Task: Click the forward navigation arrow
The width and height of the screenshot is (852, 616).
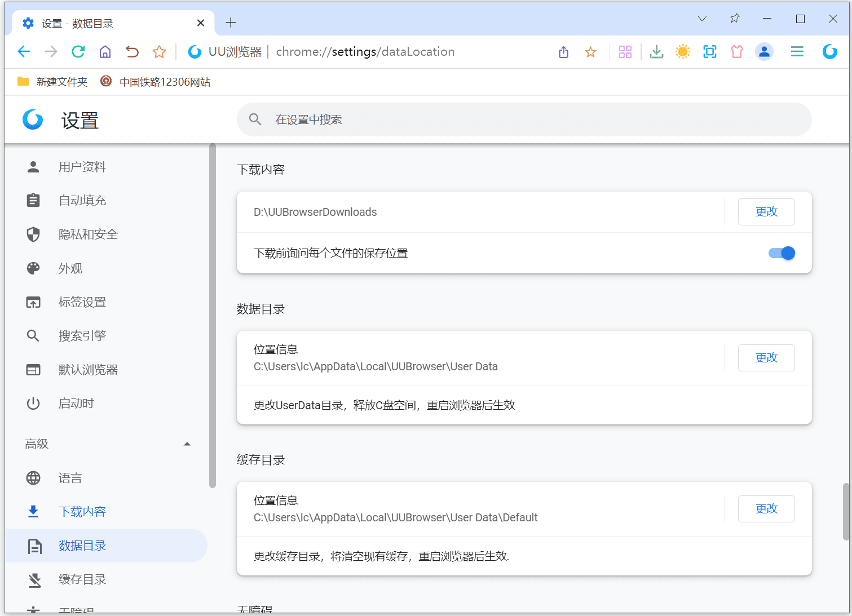Action: [x=51, y=52]
